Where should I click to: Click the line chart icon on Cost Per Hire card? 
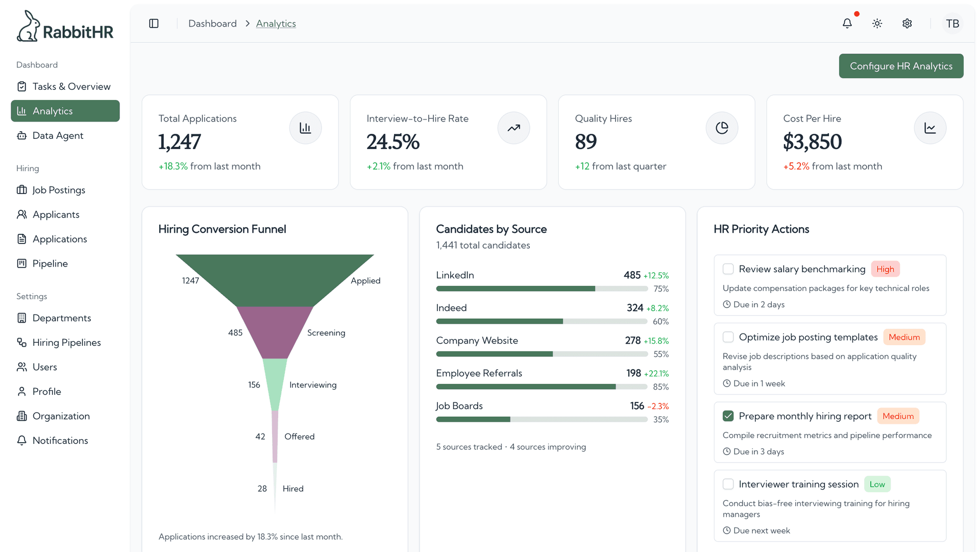tap(930, 128)
